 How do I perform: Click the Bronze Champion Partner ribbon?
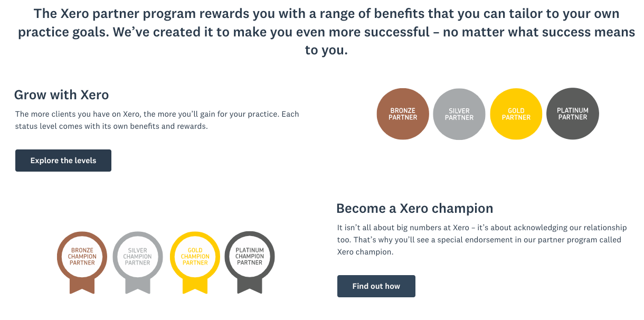tap(82, 262)
